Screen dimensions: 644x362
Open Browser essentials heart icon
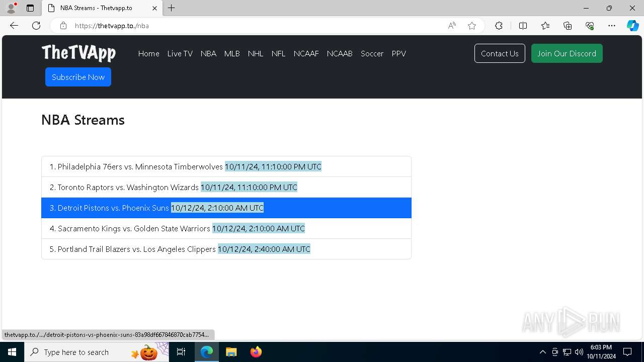[x=590, y=26]
